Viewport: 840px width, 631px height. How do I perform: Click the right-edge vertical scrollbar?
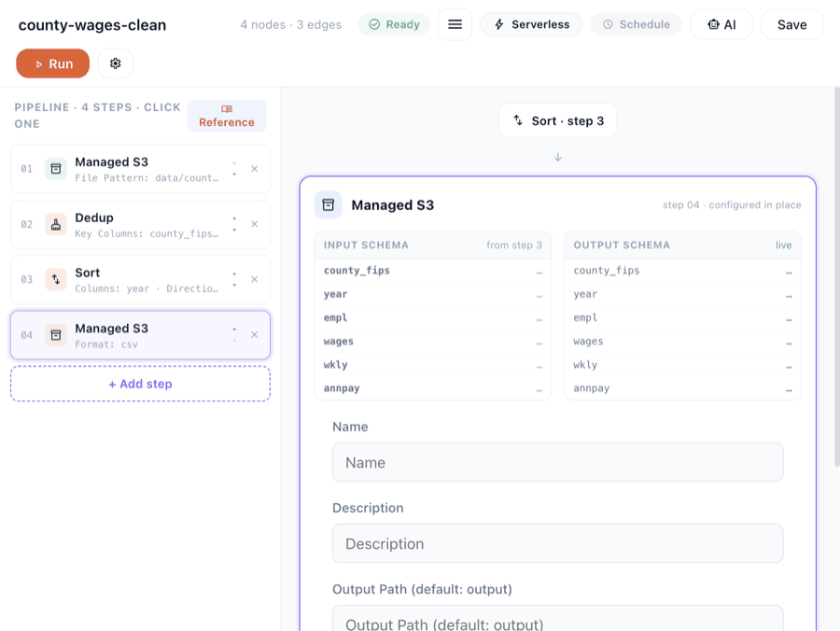[837, 276]
